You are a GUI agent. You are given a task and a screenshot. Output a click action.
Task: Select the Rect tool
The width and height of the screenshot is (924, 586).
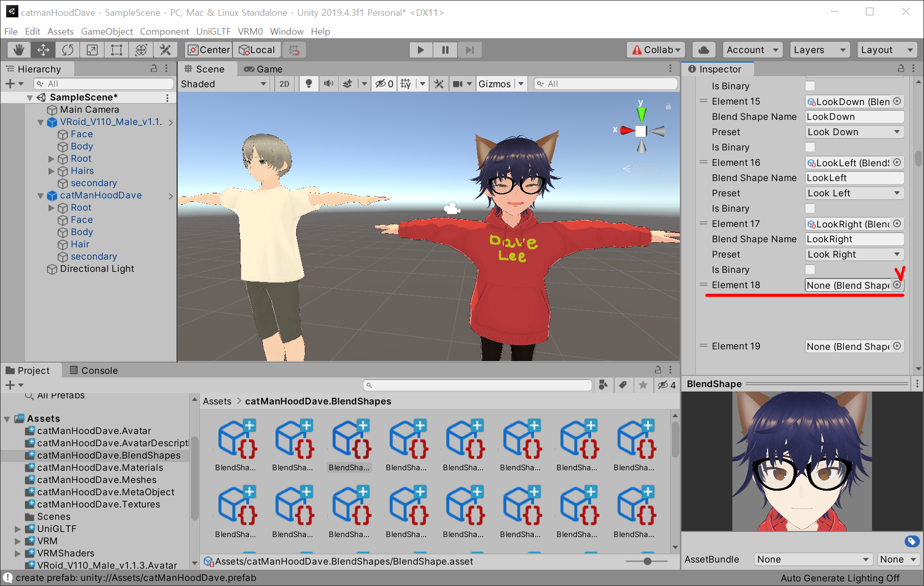click(x=117, y=49)
